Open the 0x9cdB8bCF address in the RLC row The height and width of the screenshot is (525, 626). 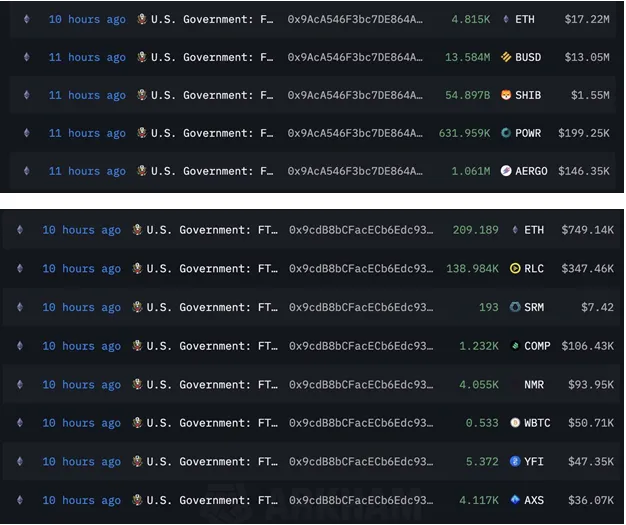coord(361,269)
